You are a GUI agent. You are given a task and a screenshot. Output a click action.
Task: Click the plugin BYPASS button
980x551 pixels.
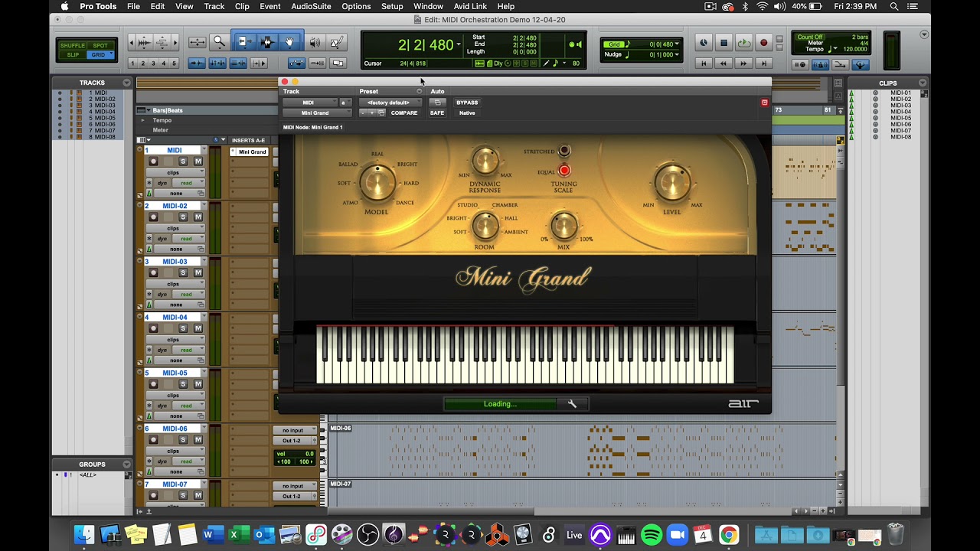click(x=467, y=103)
